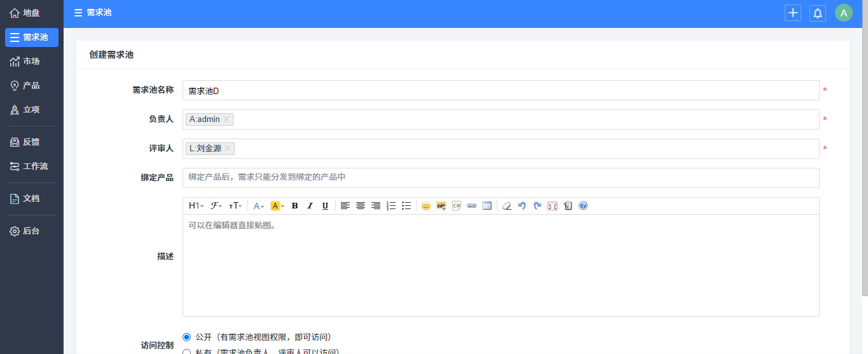Open the editor help icon
868x354 pixels.
[583, 206]
